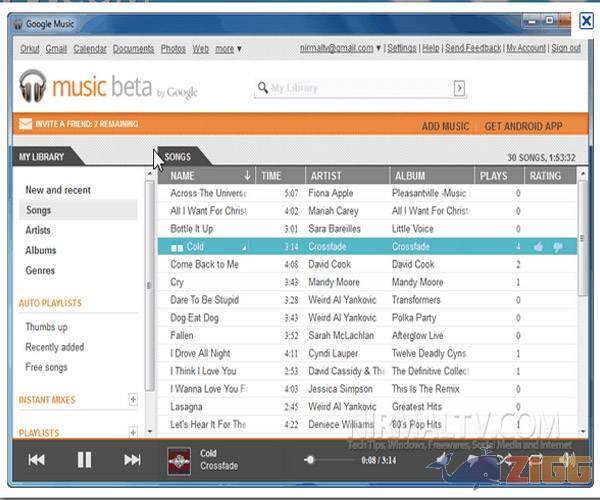Open the Help link

(430, 48)
